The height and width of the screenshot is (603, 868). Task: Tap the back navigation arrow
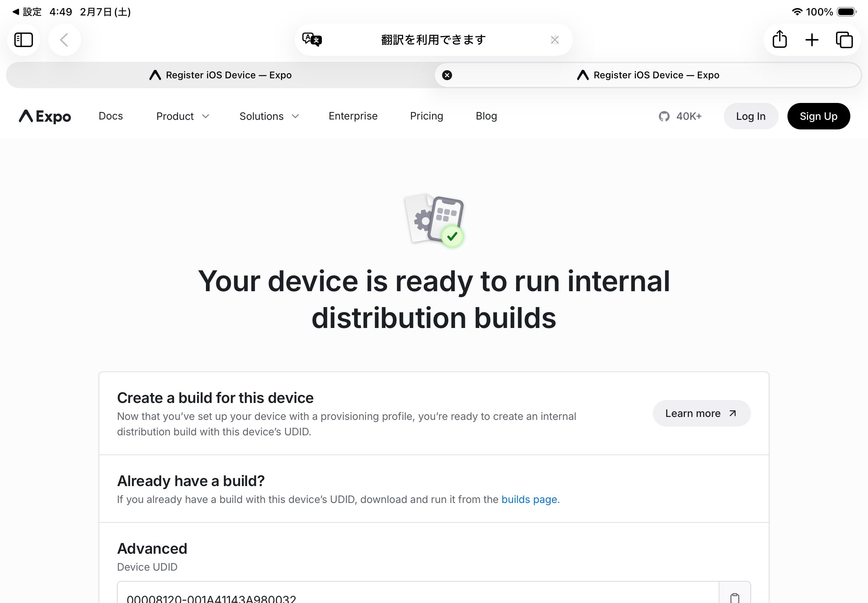64,40
